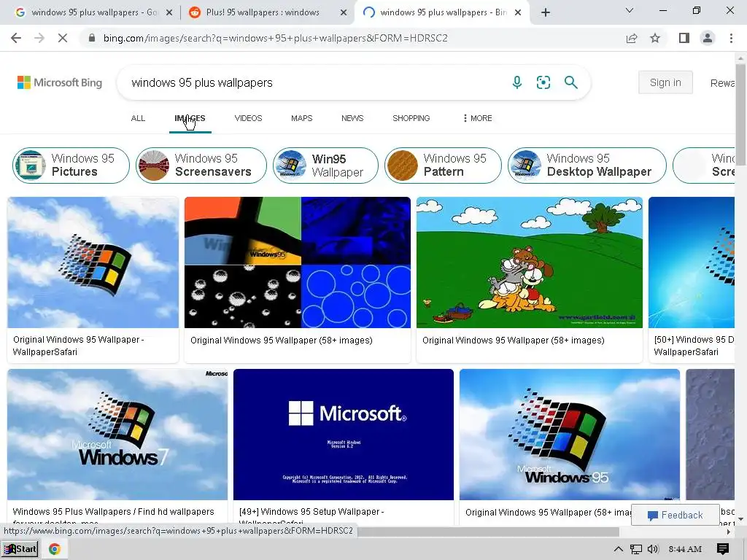This screenshot has width=747, height=560.
Task: Open the notification center icon
Action: [722, 549]
